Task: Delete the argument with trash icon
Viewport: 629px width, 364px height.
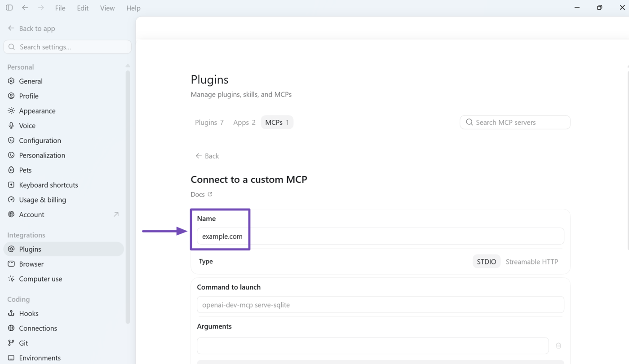Action: pyautogui.click(x=558, y=346)
